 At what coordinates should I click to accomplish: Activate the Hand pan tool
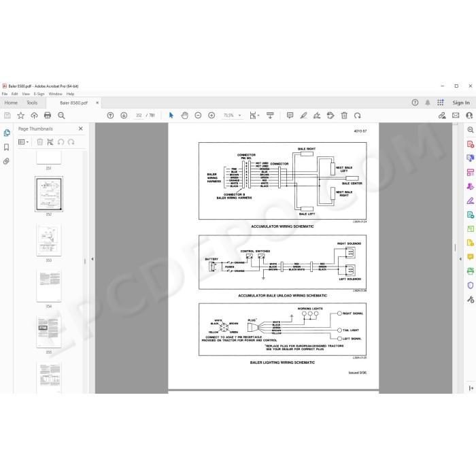pyautogui.click(x=184, y=116)
